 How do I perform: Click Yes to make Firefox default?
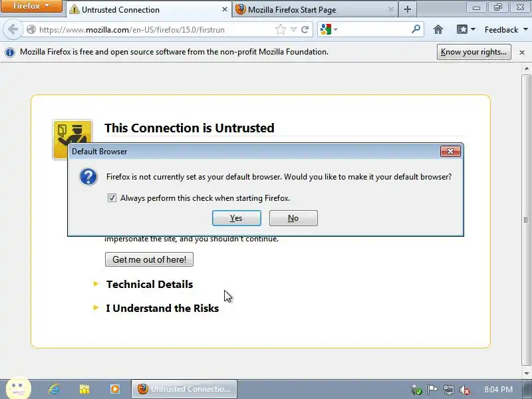pyautogui.click(x=237, y=218)
